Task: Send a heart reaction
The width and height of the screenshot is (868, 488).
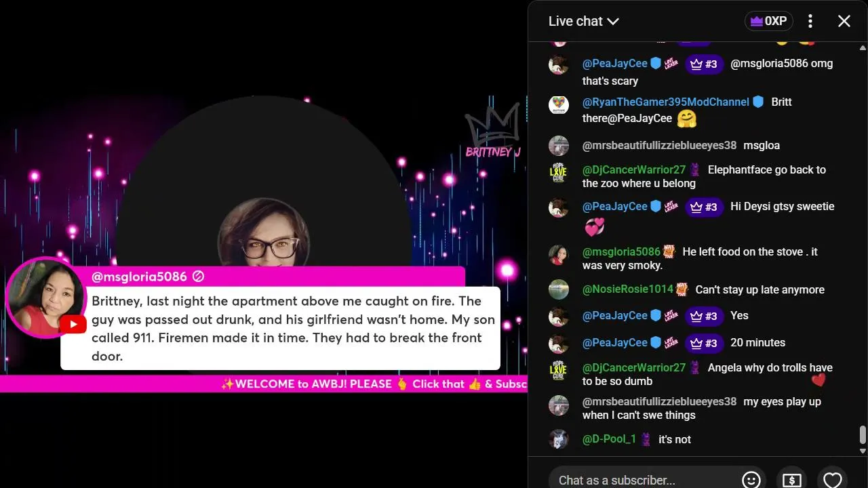Action: pyautogui.click(x=832, y=479)
